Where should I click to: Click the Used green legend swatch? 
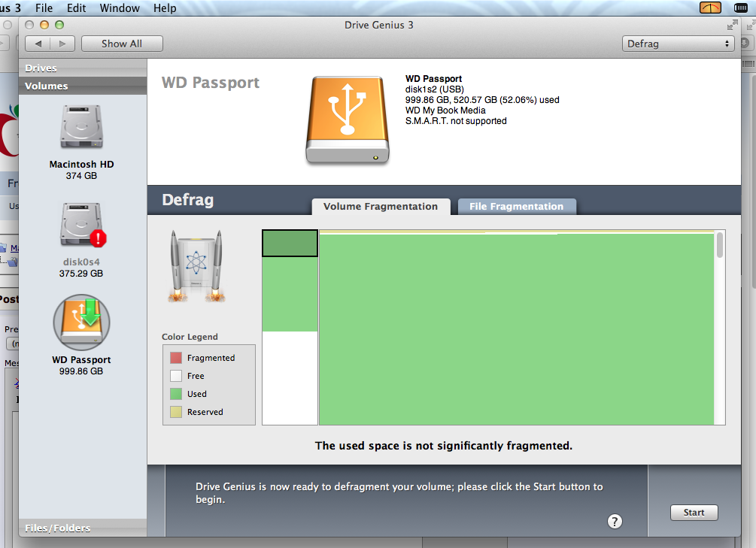pos(176,394)
